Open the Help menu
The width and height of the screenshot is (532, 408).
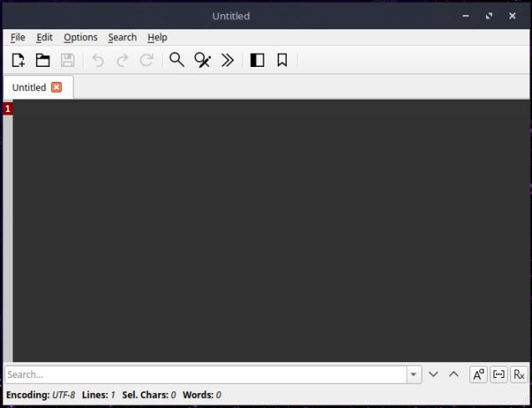tap(157, 38)
